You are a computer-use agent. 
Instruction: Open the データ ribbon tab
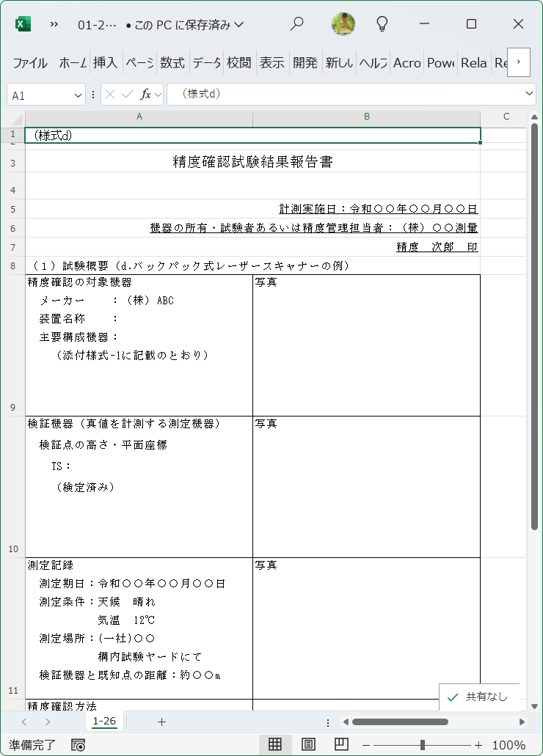[206, 63]
